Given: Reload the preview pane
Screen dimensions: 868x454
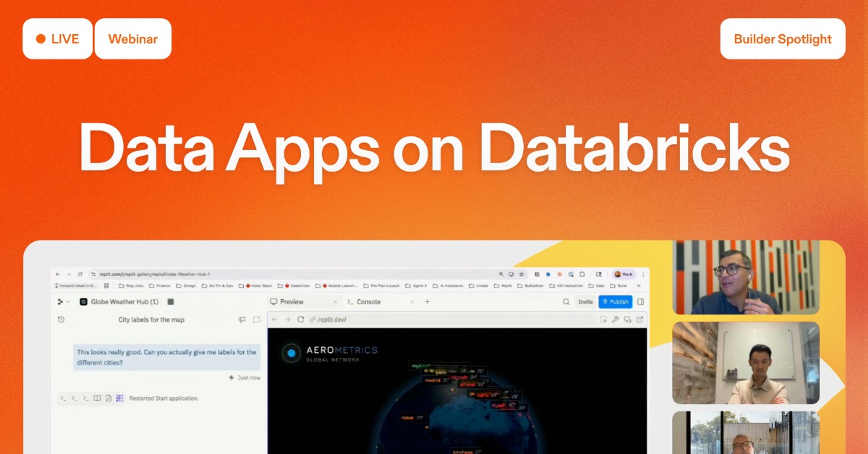Looking at the screenshot, I should pos(301,319).
